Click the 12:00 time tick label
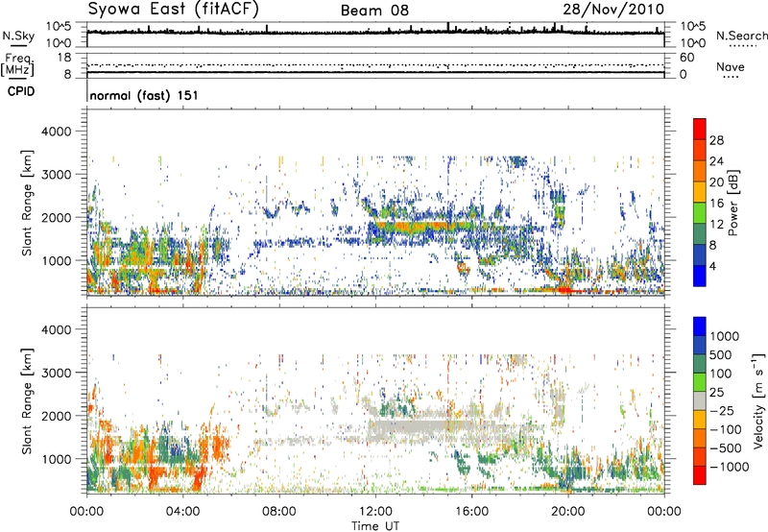The image size is (768, 532). (x=375, y=512)
